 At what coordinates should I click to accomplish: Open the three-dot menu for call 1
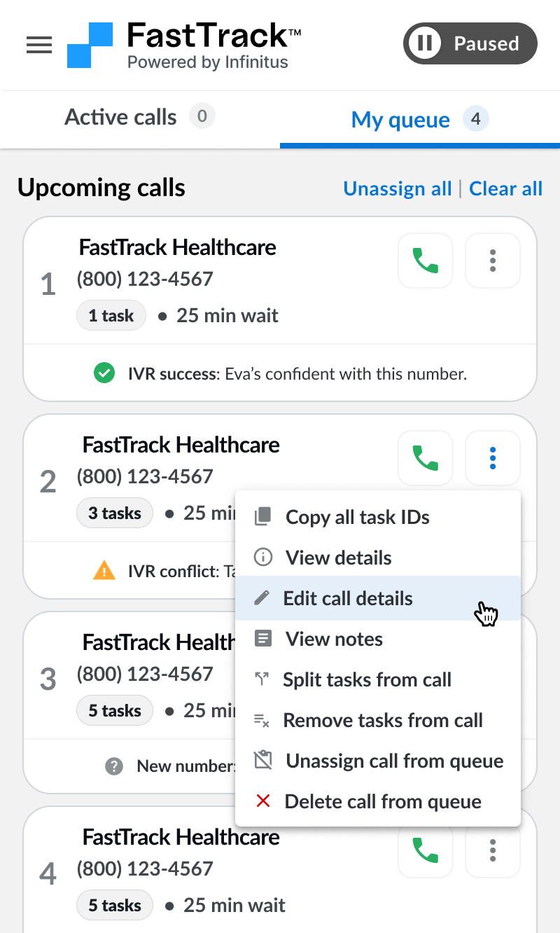tap(493, 261)
